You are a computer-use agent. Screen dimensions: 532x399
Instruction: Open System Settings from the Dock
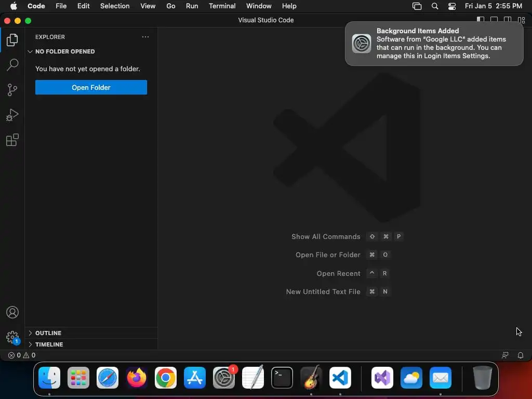tap(224, 378)
